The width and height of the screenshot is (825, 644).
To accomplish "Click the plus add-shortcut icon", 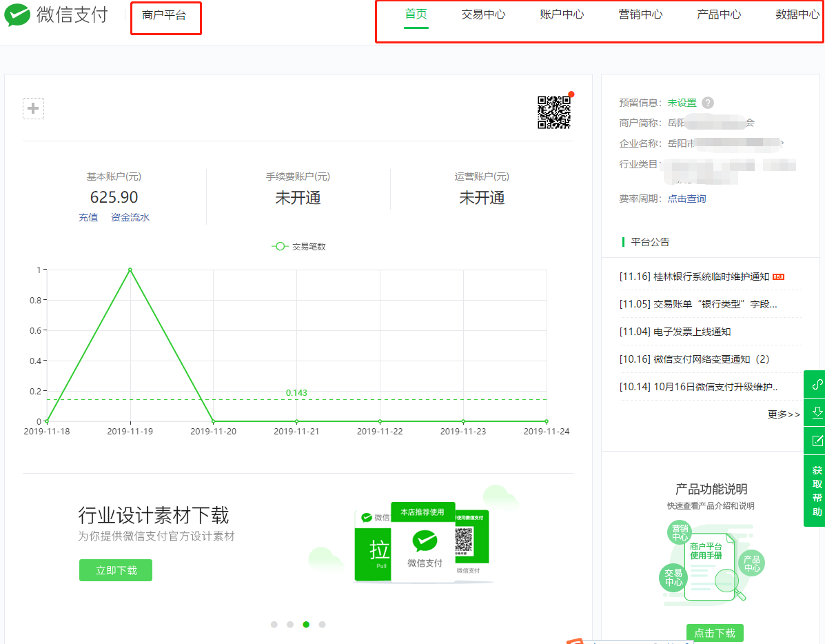I will coord(33,108).
